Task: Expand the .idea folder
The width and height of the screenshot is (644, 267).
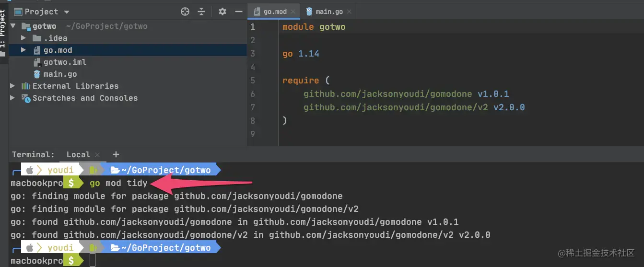Action: 23,38
